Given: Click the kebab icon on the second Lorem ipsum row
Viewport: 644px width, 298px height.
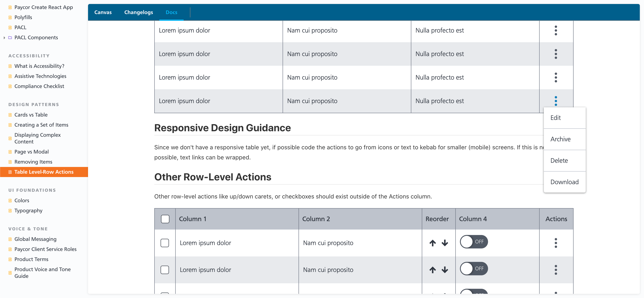Looking at the screenshot, I should pos(556,54).
